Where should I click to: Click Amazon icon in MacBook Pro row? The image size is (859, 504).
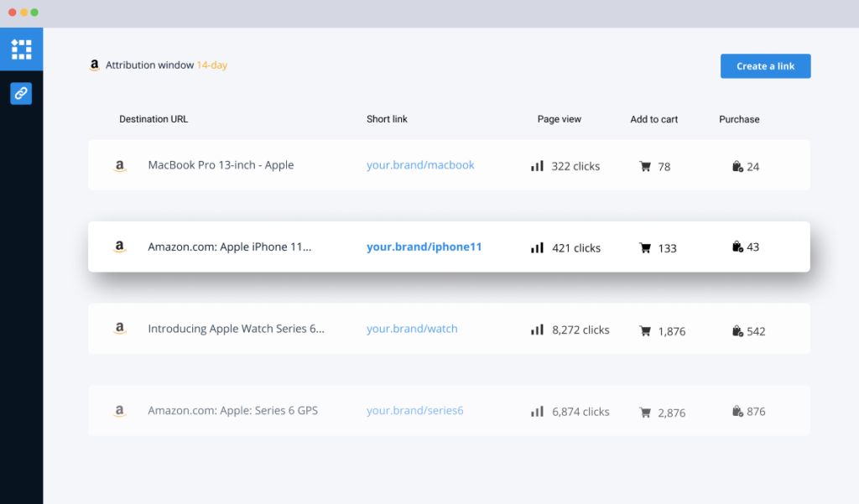tap(120, 166)
